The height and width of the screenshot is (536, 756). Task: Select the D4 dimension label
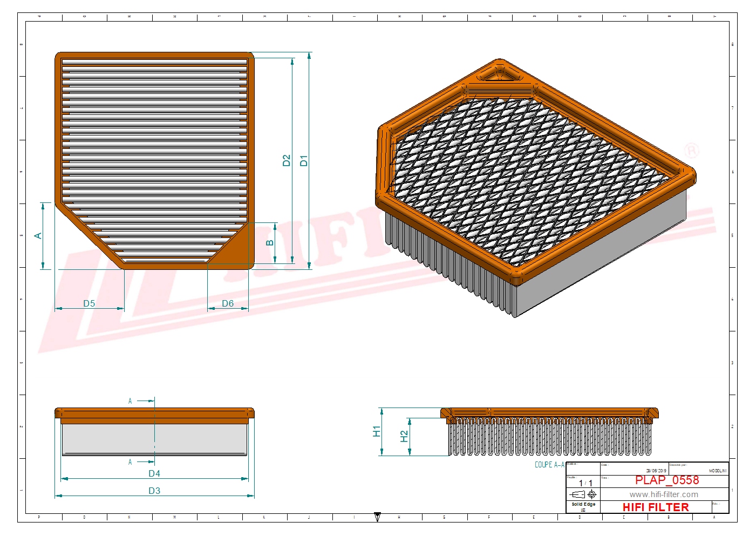(154, 473)
